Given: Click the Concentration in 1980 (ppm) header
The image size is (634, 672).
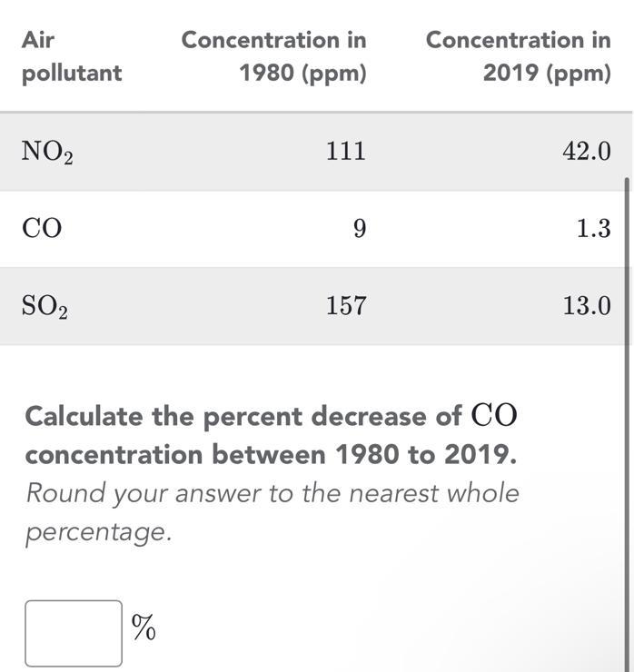Looking at the screenshot, I should point(274,56).
